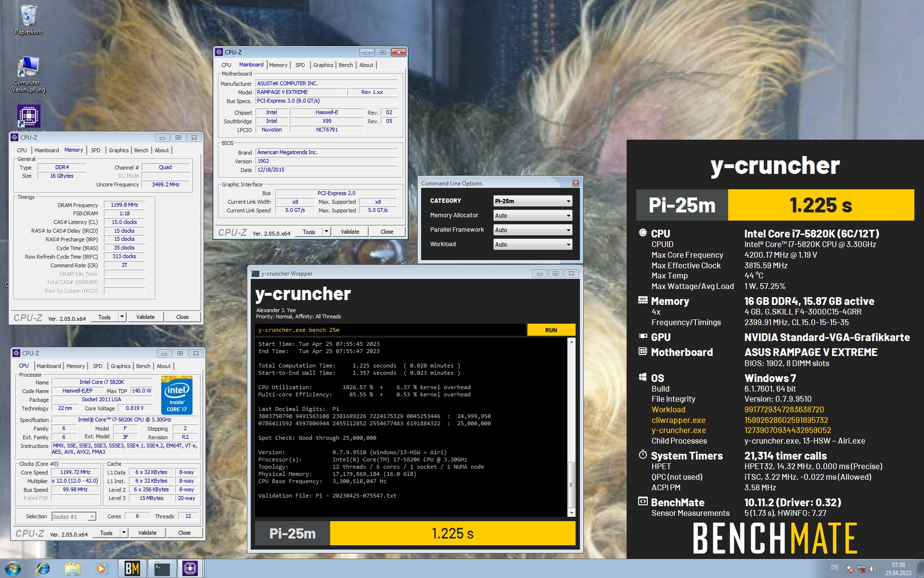Open Windows Media Player from the taskbar
Image resolution: width=924 pixels, height=578 pixels.
point(101,569)
